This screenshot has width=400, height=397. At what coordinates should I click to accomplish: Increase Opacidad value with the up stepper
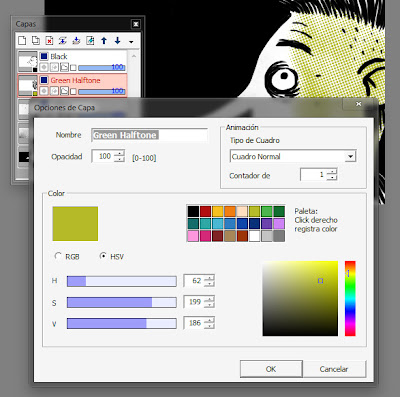pos(119,154)
